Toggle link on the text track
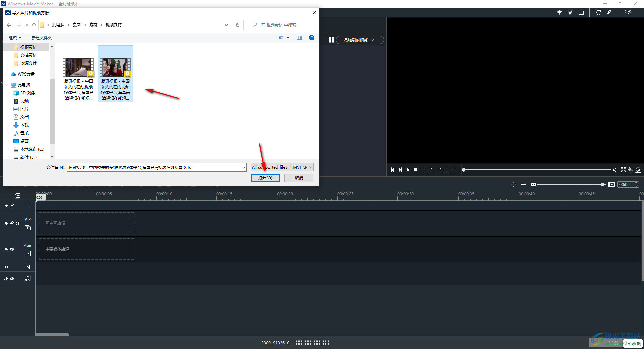Viewport: 644px width, 349px height. pyautogui.click(x=12, y=206)
